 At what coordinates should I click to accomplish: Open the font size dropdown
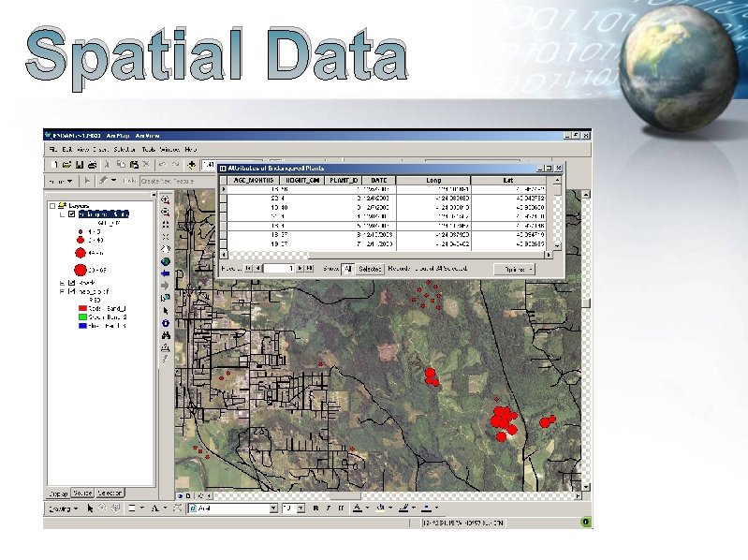coord(301,508)
